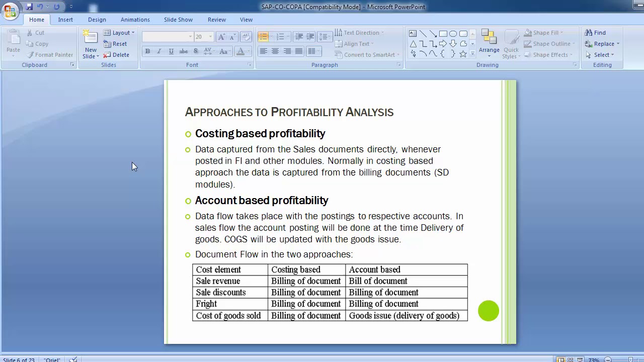
Task: Select the Arrow line shape
Action: click(433, 34)
